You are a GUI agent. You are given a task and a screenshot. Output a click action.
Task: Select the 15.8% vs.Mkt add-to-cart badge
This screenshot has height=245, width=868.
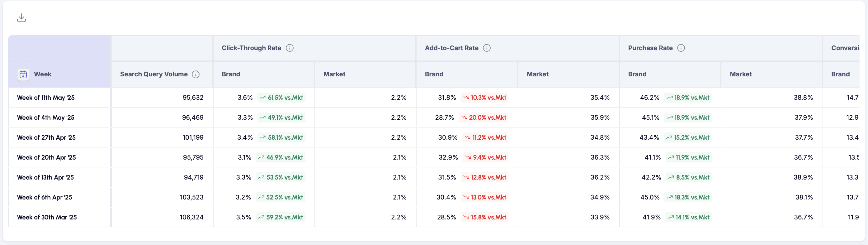tap(484, 217)
